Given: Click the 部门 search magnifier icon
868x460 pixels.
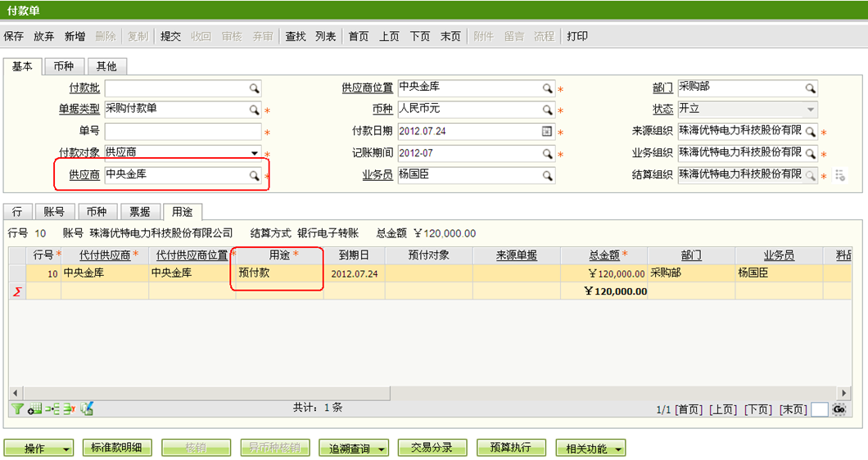Looking at the screenshot, I should click(x=810, y=88).
